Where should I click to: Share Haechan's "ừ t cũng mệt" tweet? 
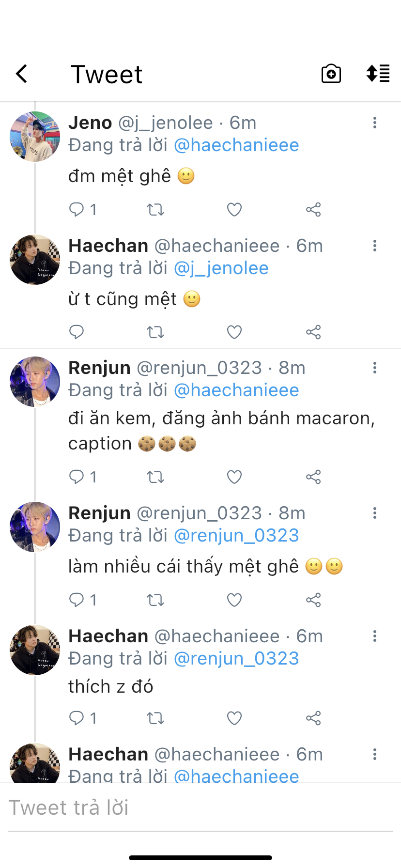(x=313, y=332)
